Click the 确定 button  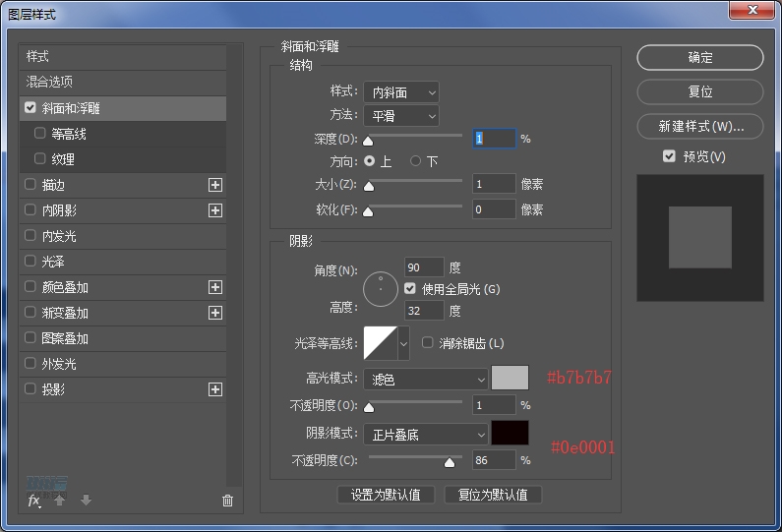699,58
